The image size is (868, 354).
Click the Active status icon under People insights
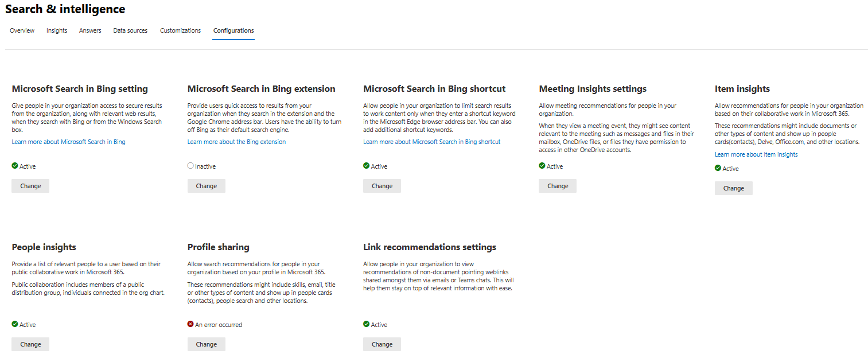tap(14, 324)
